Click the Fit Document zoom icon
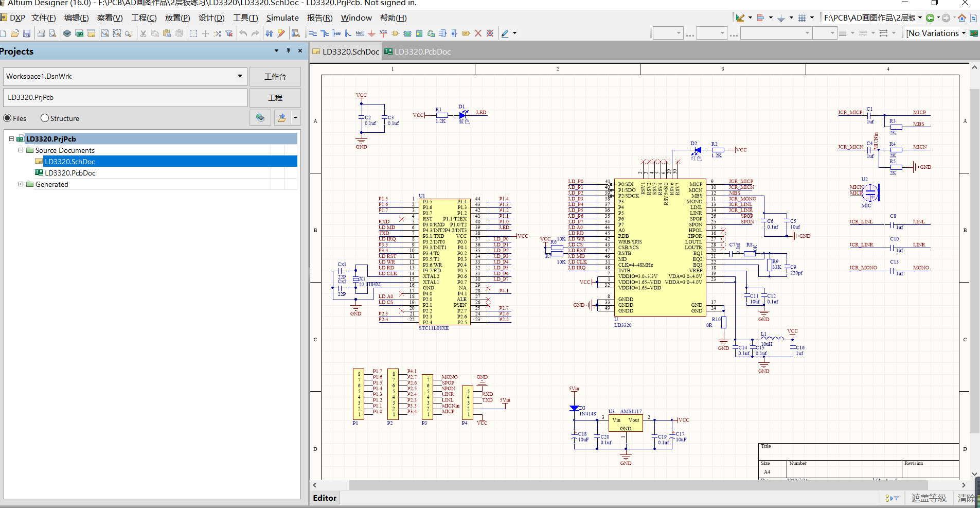The height and width of the screenshot is (508, 980). tap(105, 33)
